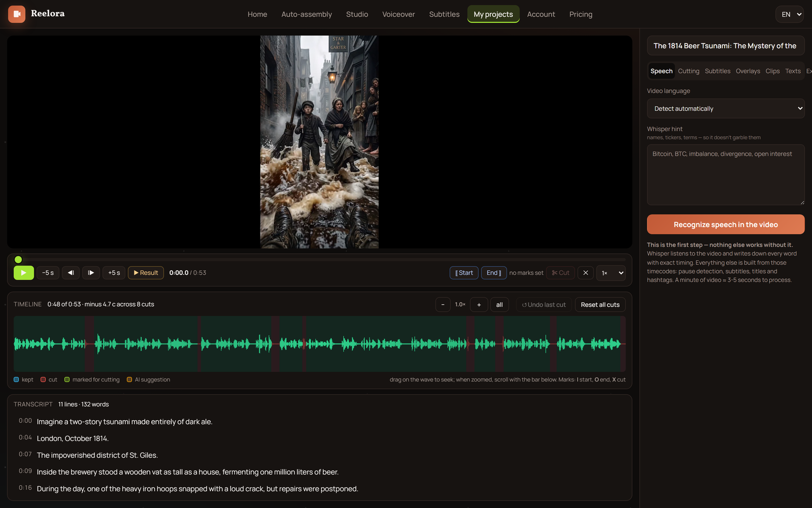The width and height of the screenshot is (812, 508).
Task: Select transcript line 'Inside the brewery stood'
Action: [320, 472]
